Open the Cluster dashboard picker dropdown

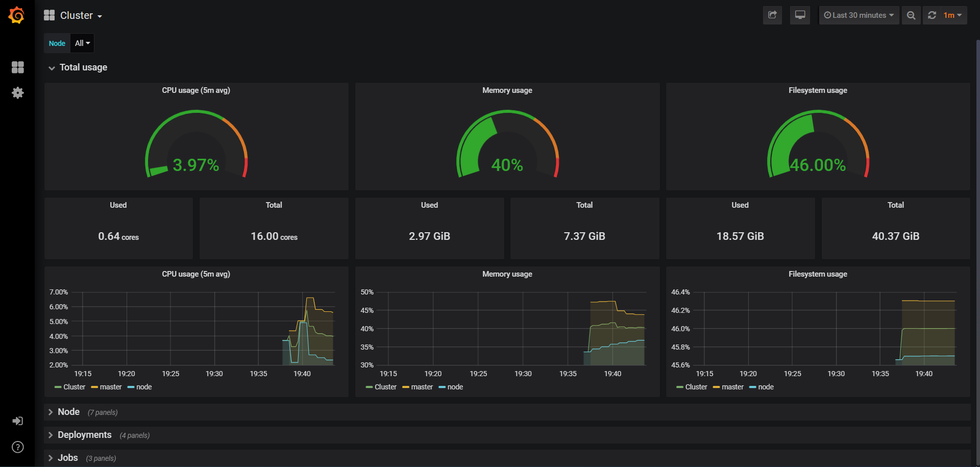(x=81, y=16)
